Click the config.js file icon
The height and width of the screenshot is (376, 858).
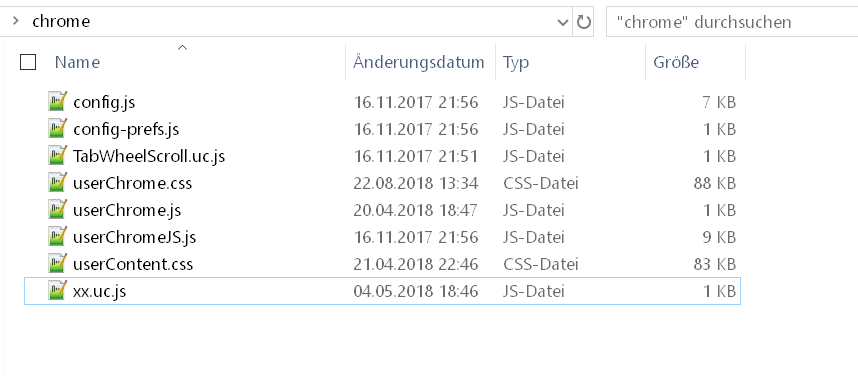point(57,102)
